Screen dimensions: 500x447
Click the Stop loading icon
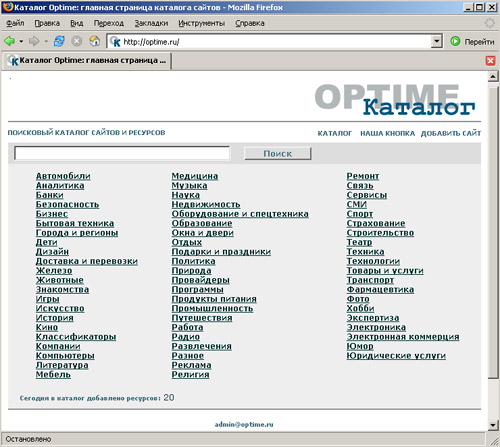pos(77,41)
